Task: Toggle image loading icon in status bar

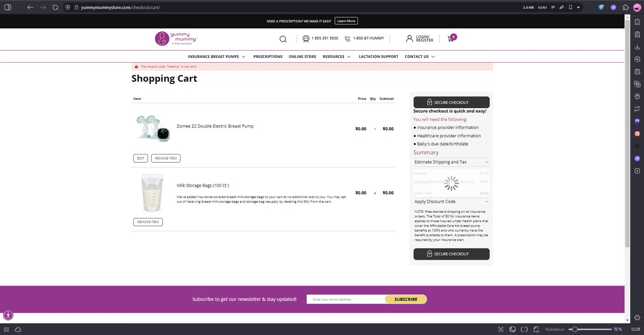Action: [513, 329]
